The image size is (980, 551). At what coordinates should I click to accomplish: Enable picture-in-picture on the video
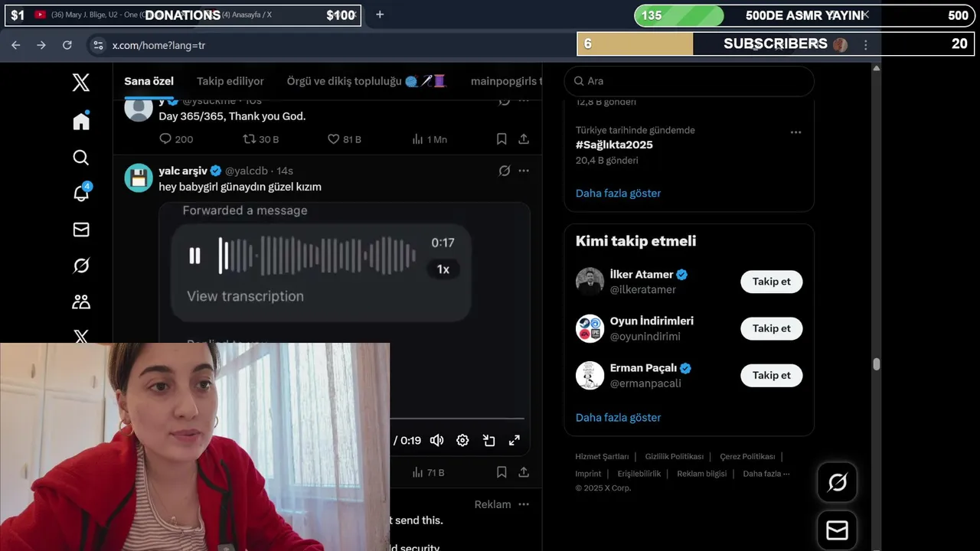click(x=488, y=440)
